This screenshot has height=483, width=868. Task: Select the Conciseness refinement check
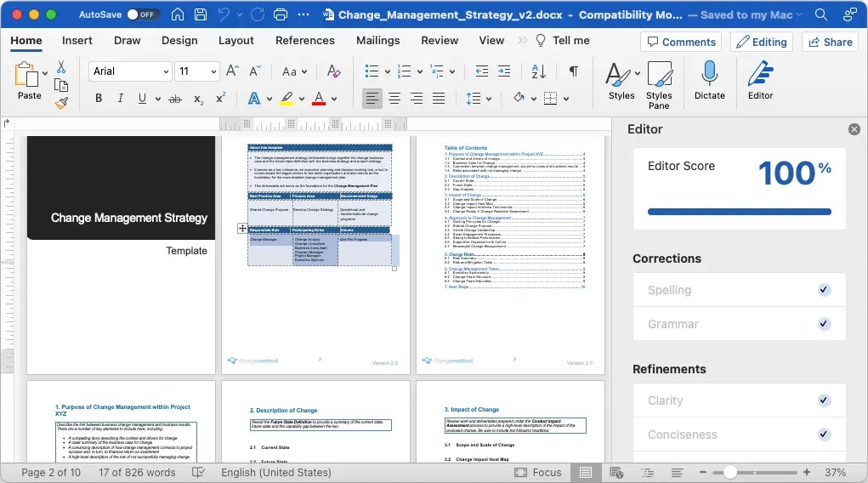coord(739,435)
